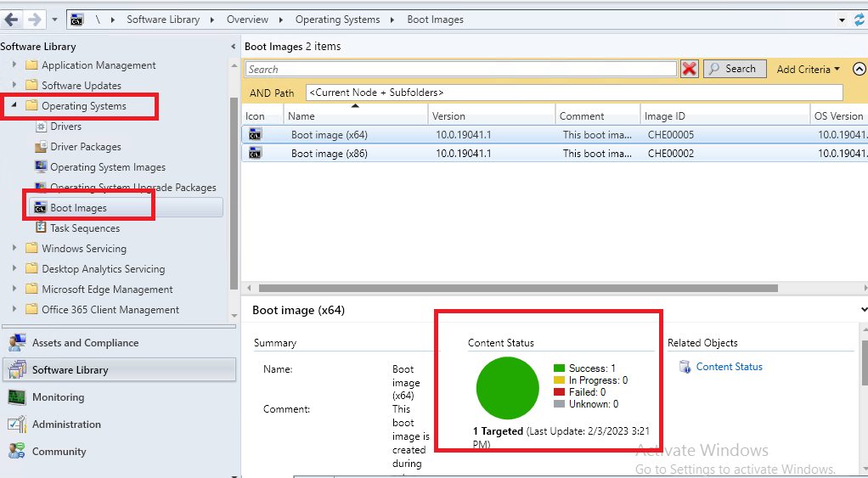Switch to the Community workspace

tap(119, 452)
